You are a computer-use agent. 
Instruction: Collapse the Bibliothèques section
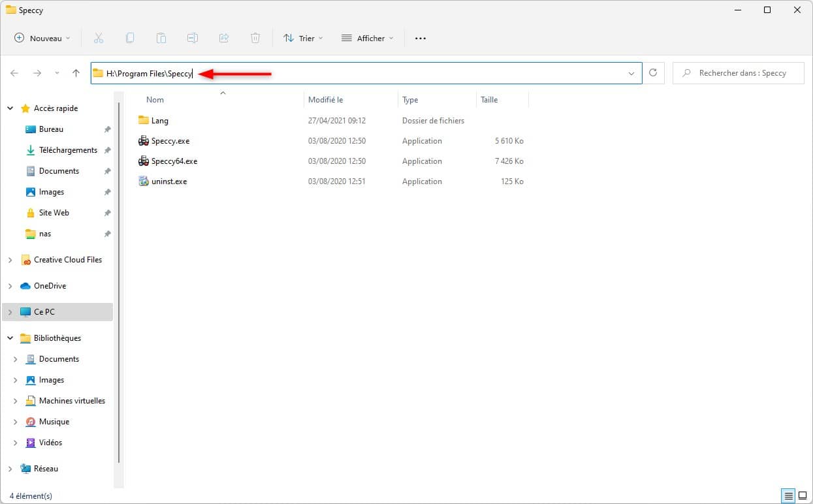pos(10,338)
